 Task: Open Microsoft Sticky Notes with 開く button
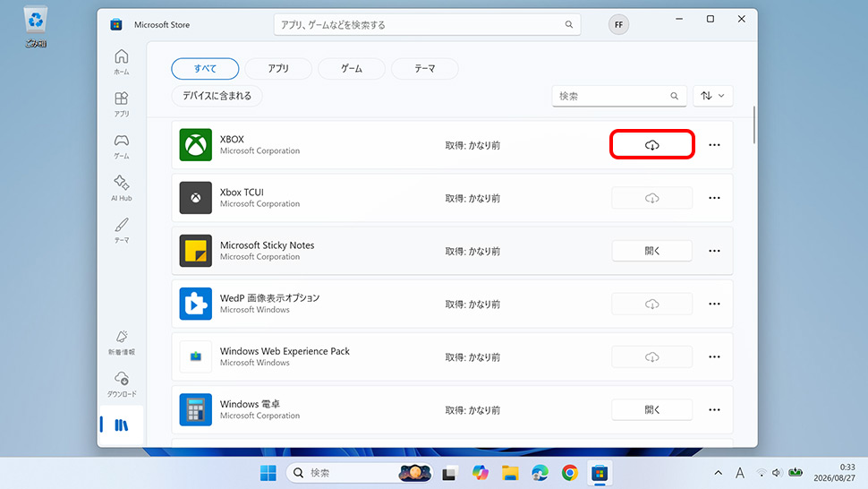pyautogui.click(x=652, y=251)
